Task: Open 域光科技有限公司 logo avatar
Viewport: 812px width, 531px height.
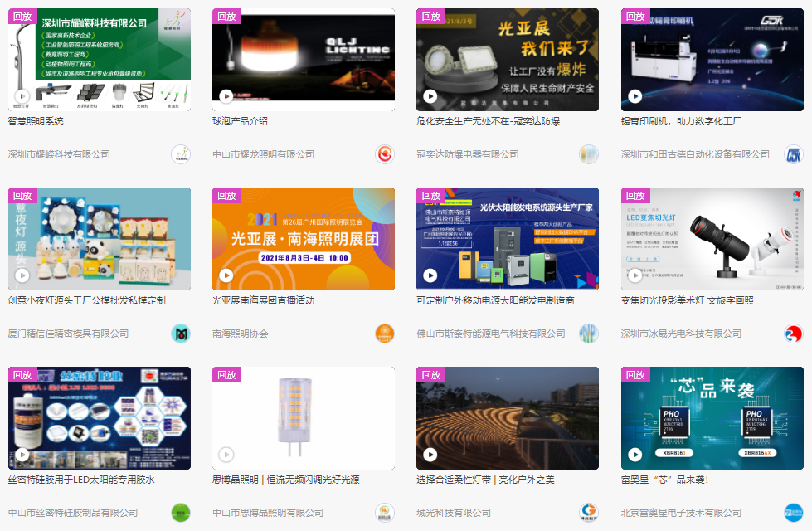Action: pos(589,513)
